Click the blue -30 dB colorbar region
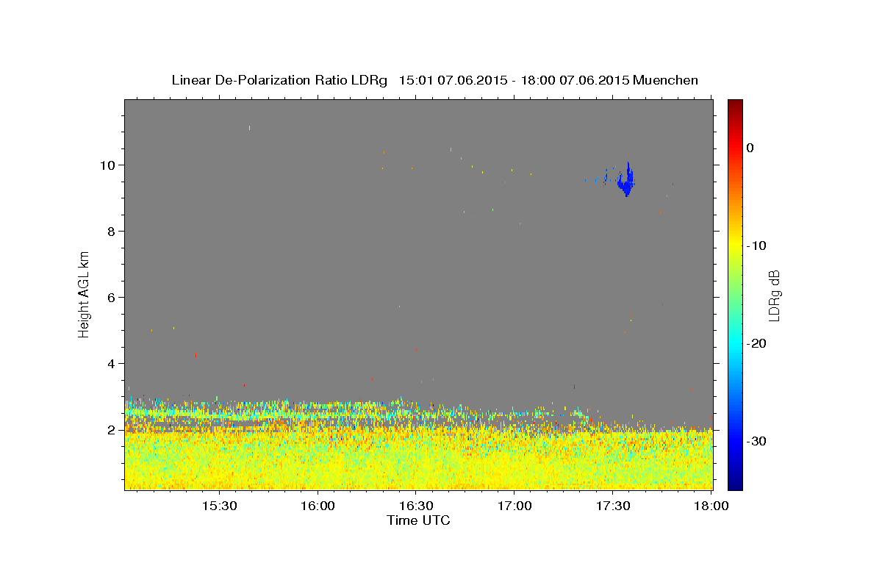The height and width of the screenshot is (588, 882). (735, 441)
